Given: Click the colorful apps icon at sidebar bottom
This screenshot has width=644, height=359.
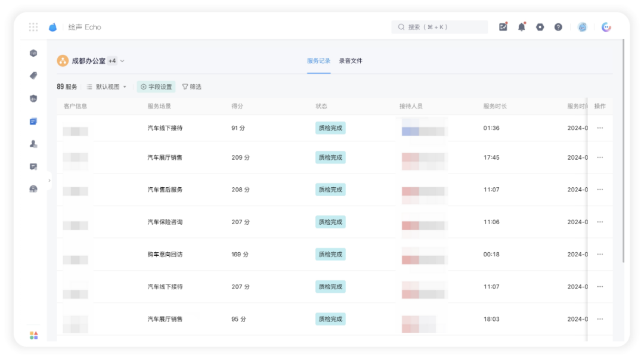Looking at the screenshot, I should pyautogui.click(x=33, y=336).
